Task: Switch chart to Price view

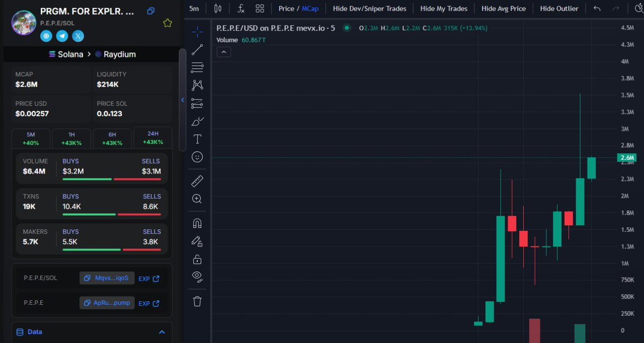Action: pos(286,9)
